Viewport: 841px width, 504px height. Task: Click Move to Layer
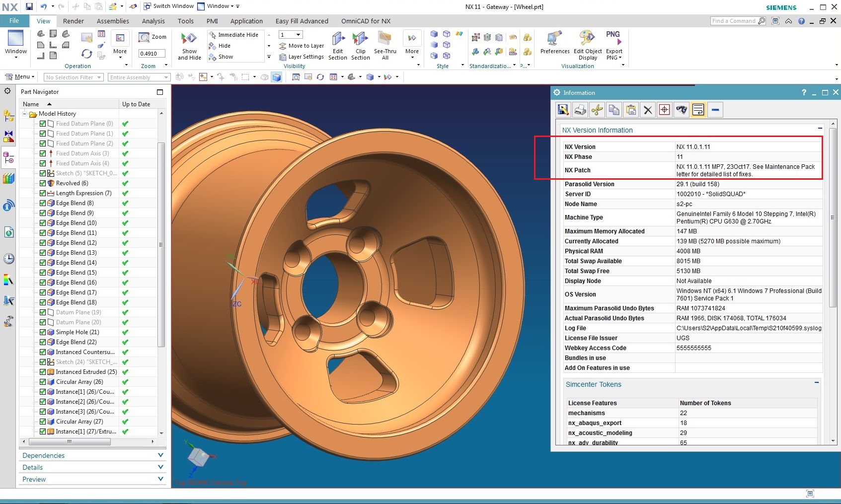302,46
